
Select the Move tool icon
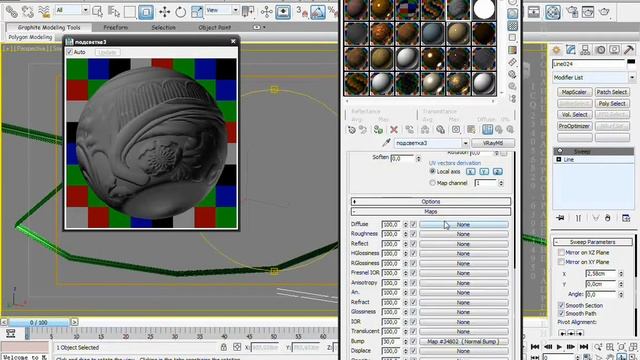coord(164,12)
